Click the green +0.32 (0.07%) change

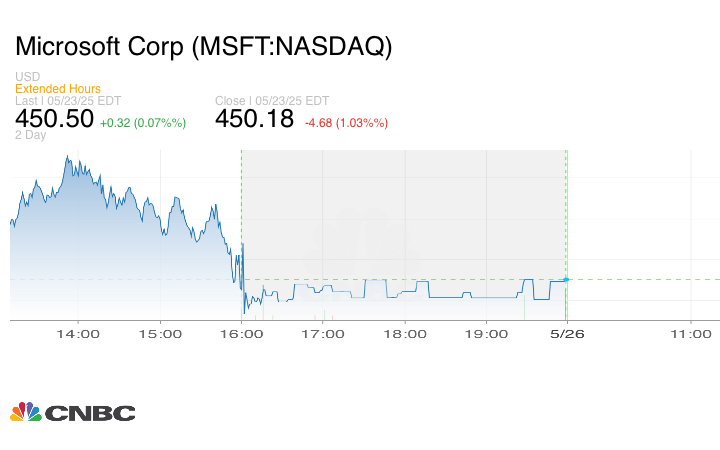tap(144, 122)
